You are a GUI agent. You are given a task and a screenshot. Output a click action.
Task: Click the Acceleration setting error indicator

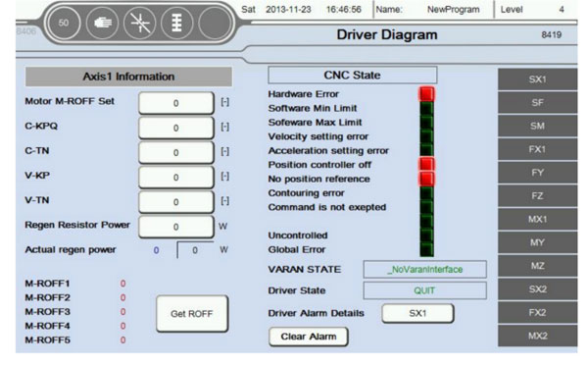click(426, 150)
